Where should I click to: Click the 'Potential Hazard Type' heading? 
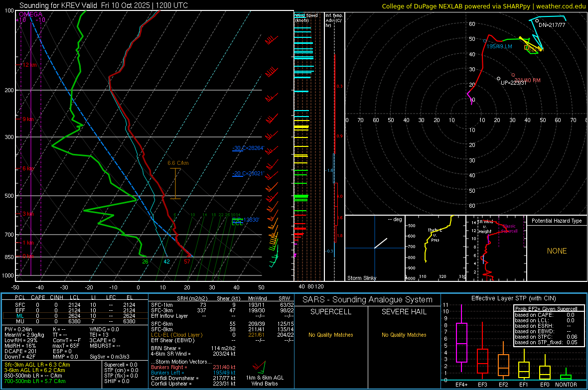(557, 221)
